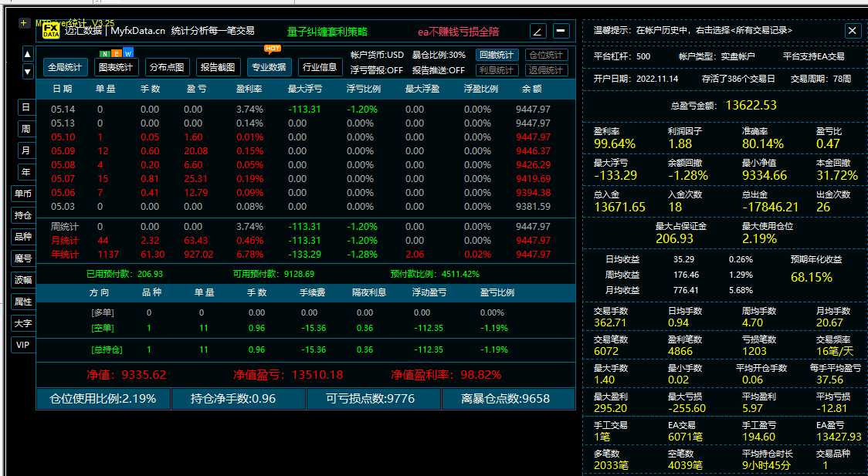Viewport: 868px width, 476px height.
Task: Select the 05.09 daily data row
Action: (x=306, y=151)
